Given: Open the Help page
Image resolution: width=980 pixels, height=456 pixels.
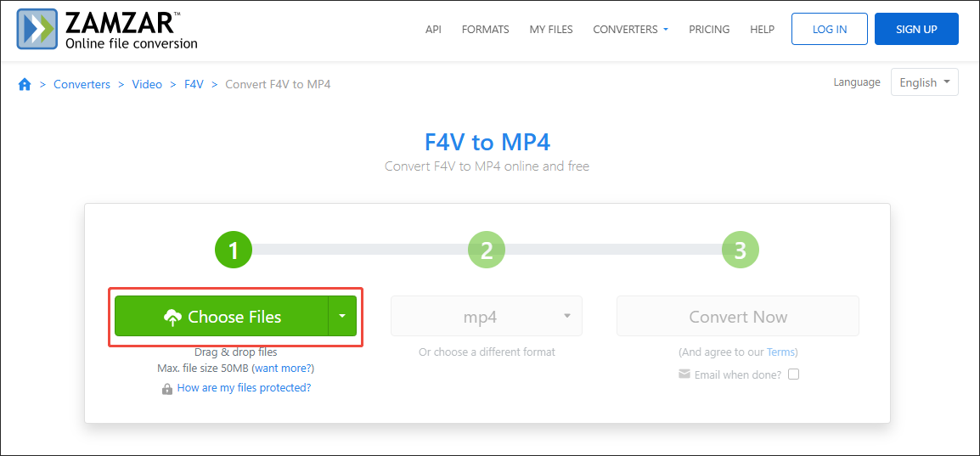Looking at the screenshot, I should pyautogui.click(x=763, y=30).
